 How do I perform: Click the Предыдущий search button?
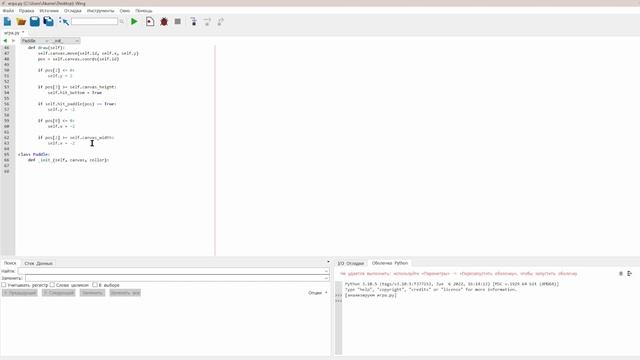coord(20,293)
